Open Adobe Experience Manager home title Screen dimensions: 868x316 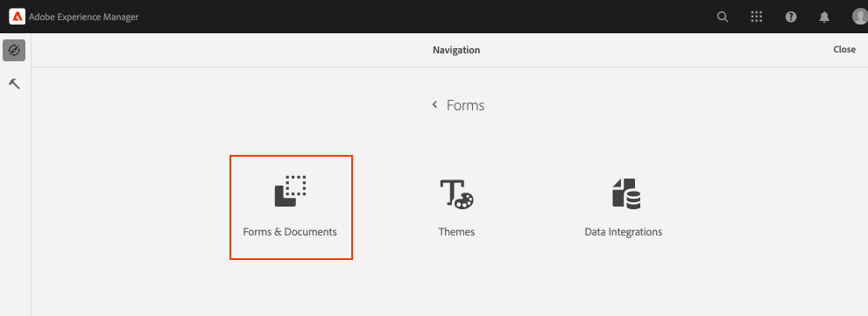coord(83,17)
